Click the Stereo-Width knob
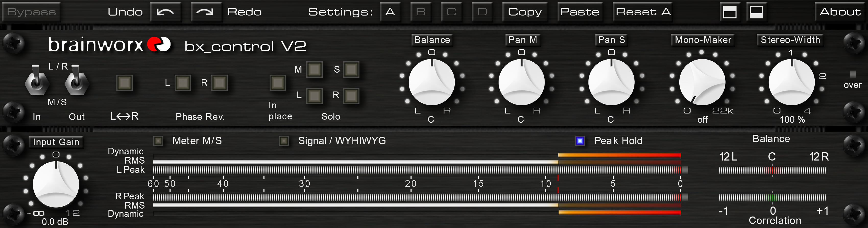 click(791, 82)
